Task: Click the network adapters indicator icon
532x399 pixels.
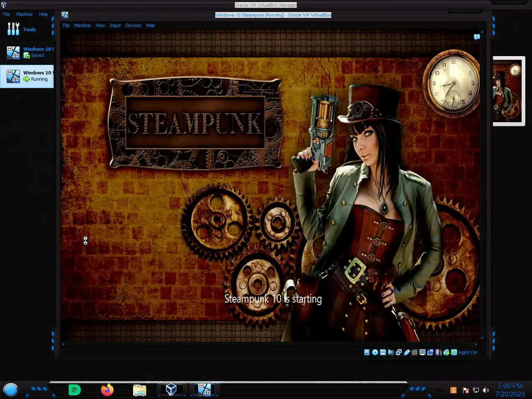Action: tap(399, 352)
